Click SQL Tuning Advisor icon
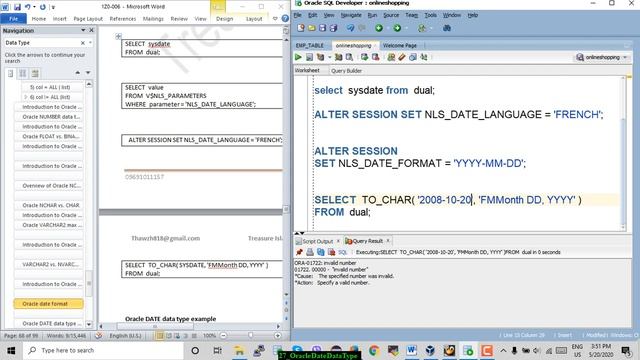640x360 pixels. coord(349,57)
